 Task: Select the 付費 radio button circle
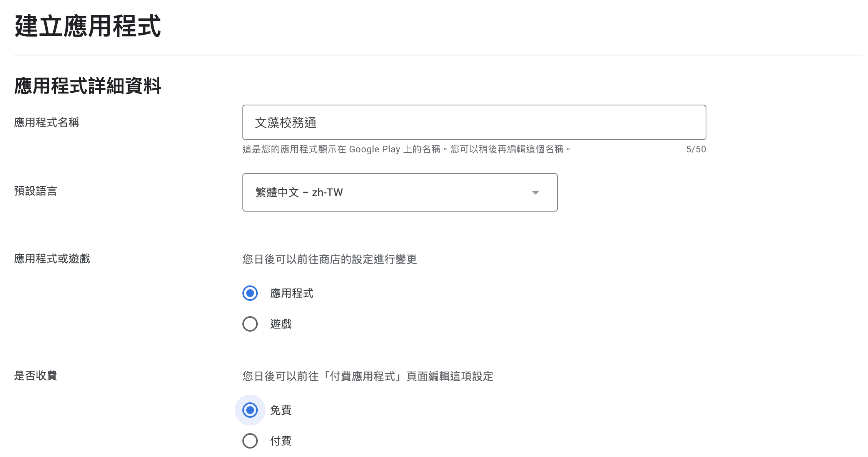click(x=250, y=441)
